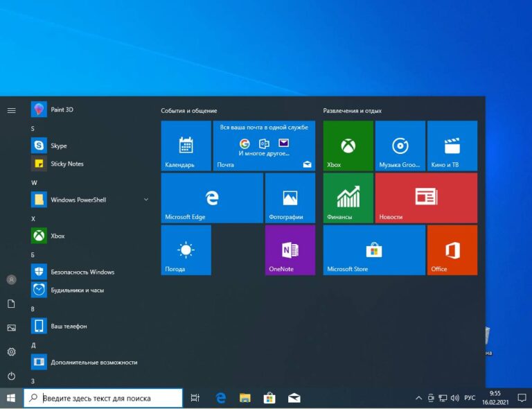Open Xbox from the app list

click(x=88, y=236)
